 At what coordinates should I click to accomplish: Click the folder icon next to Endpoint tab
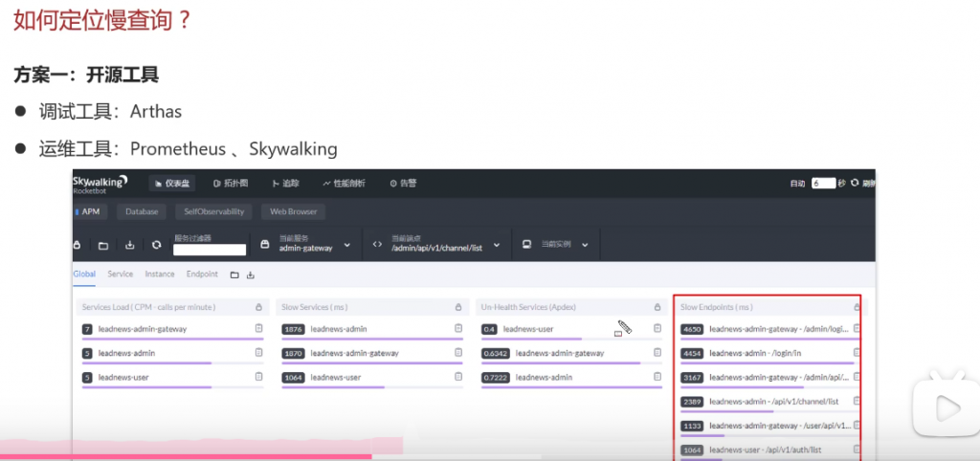tap(234, 274)
